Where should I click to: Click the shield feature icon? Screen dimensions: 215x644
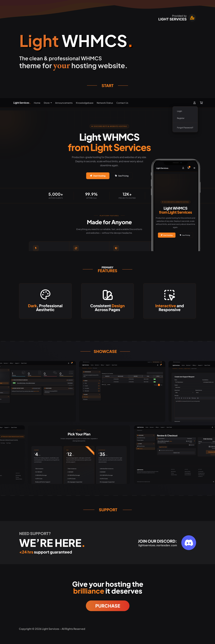pyautogui.click(x=116, y=248)
